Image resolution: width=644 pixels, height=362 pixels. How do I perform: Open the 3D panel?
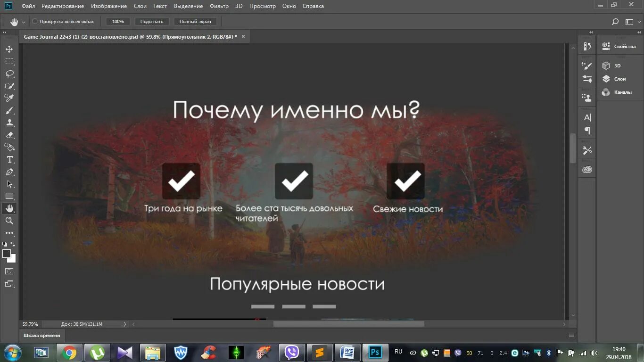[612, 66]
